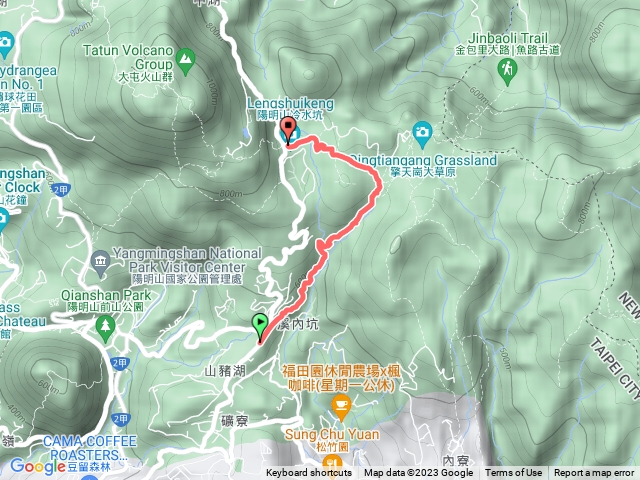Click the camera icon near Hydrangea garden
This screenshot has height=480, width=640.
click(x=5, y=44)
